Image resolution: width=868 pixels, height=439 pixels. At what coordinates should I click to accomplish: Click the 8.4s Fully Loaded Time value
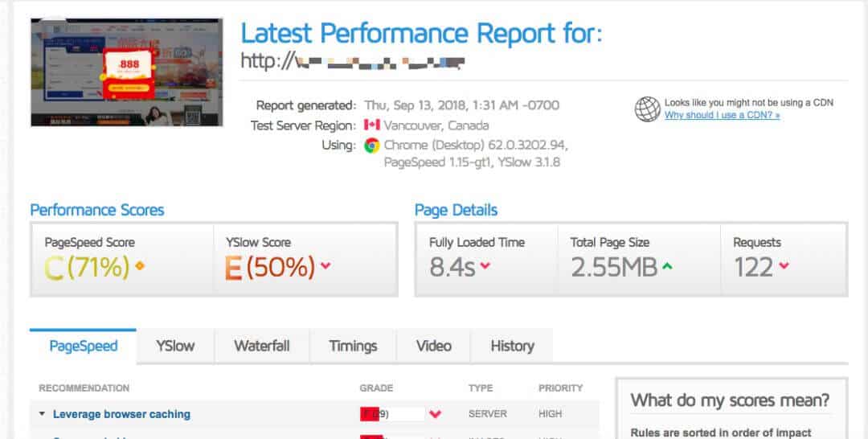[x=452, y=268]
